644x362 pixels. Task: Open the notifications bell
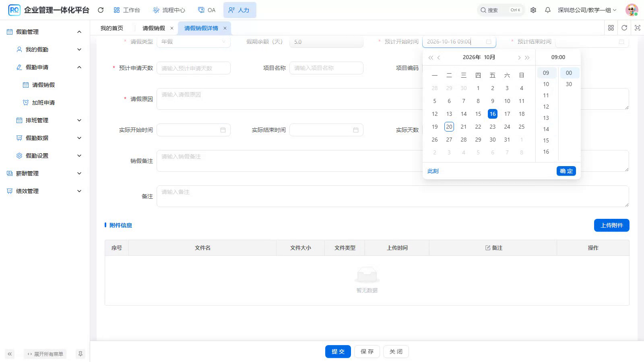click(x=548, y=10)
